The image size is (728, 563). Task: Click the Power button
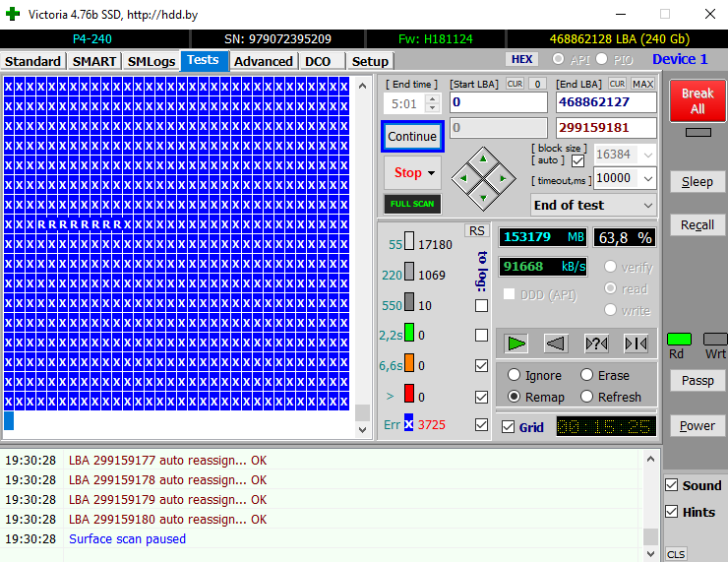[698, 425]
